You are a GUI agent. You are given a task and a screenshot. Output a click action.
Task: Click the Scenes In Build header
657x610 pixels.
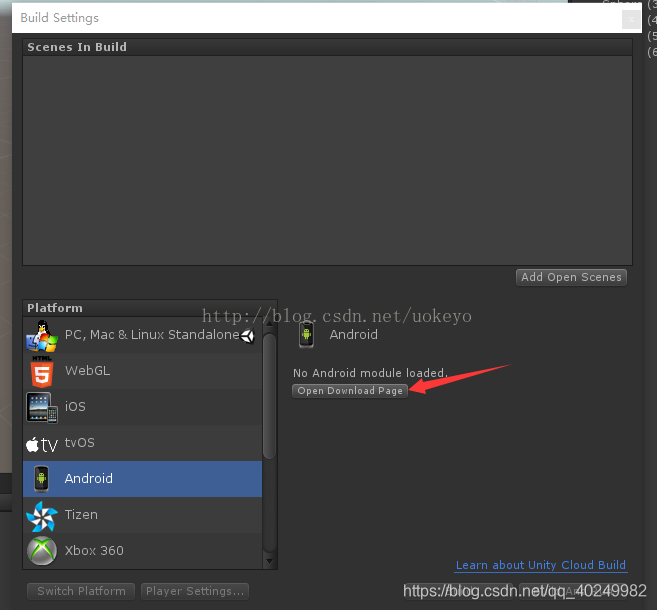(x=327, y=47)
